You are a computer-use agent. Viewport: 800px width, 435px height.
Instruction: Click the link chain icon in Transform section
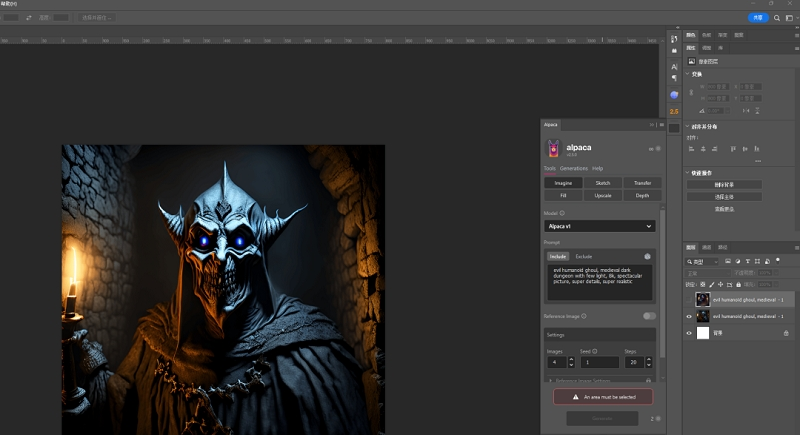[x=691, y=92]
